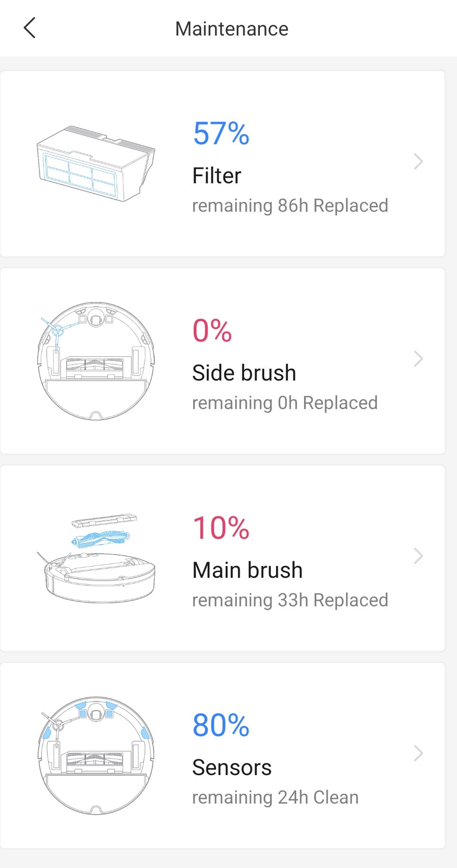Viewport: 457px width, 868px height.
Task: Tap the side brush robot illustration
Action: pos(96,361)
